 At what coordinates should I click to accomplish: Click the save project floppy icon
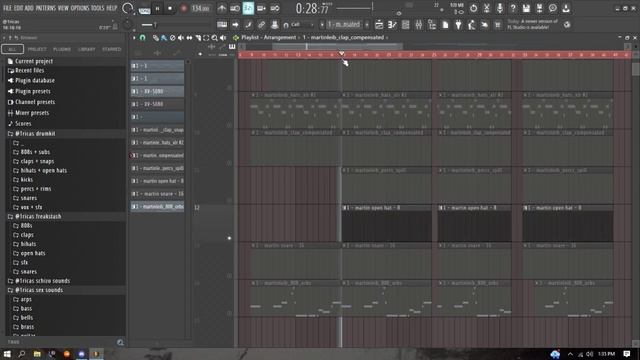[x=526, y=8]
